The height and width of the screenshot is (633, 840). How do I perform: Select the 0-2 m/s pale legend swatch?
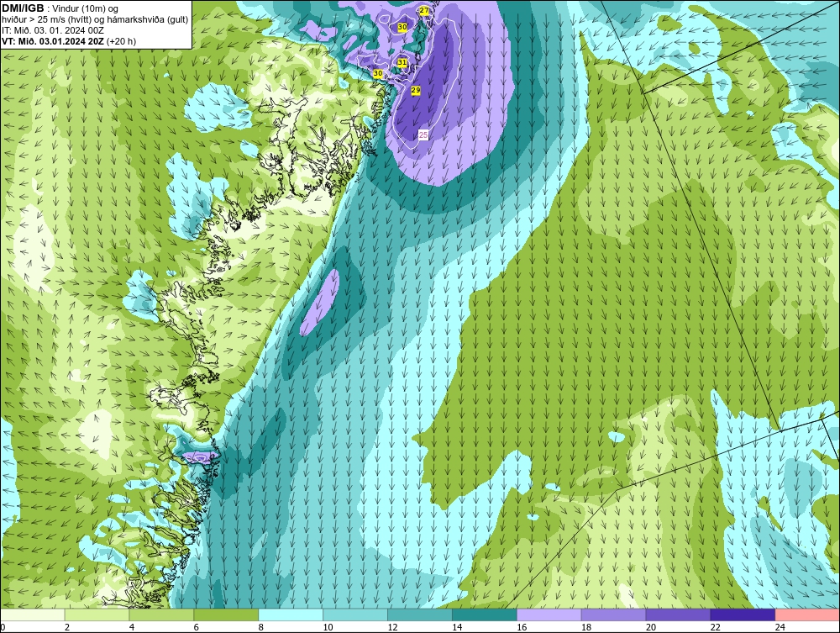click(33, 615)
